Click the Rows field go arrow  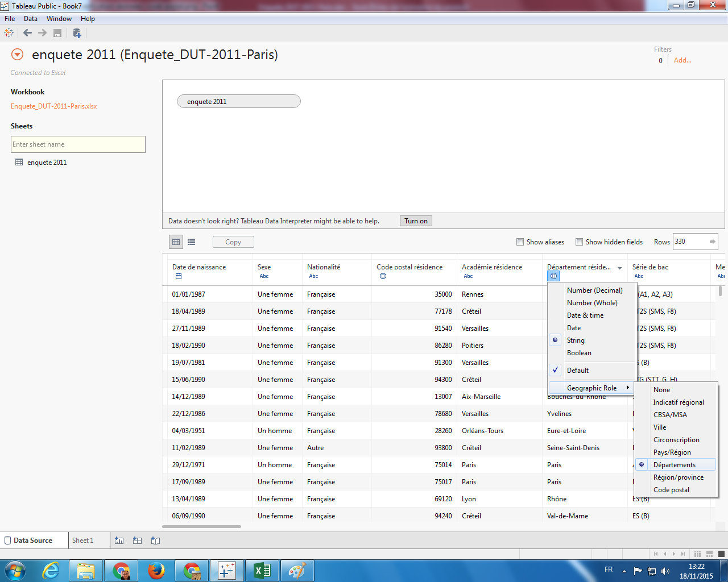click(x=712, y=242)
